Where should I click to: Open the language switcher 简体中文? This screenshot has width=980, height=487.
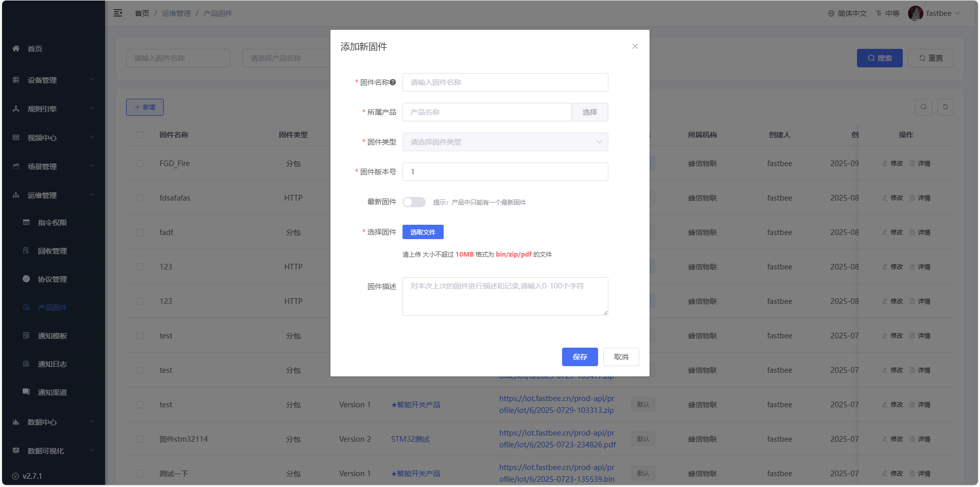pyautogui.click(x=847, y=13)
